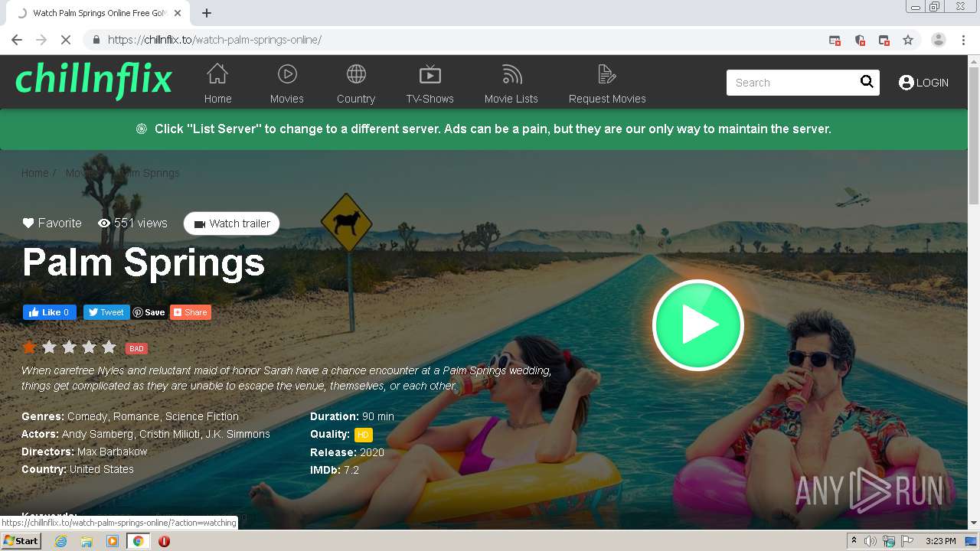Open the Request Movies page
Image resolution: width=980 pixels, height=551 pixels.
607,83
